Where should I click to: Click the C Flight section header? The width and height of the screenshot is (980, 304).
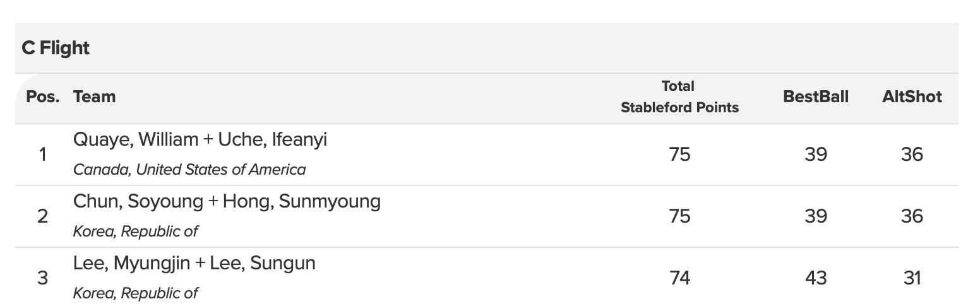(56, 48)
